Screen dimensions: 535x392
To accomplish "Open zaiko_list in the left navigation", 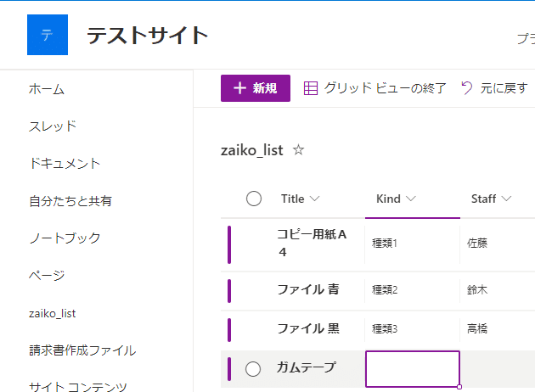I will [52, 313].
